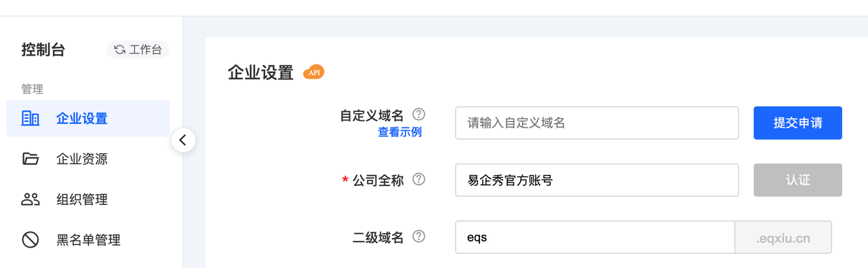Select 黑名单管理 menu item
Image resolution: width=868 pixels, height=268 pixels.
88,240
